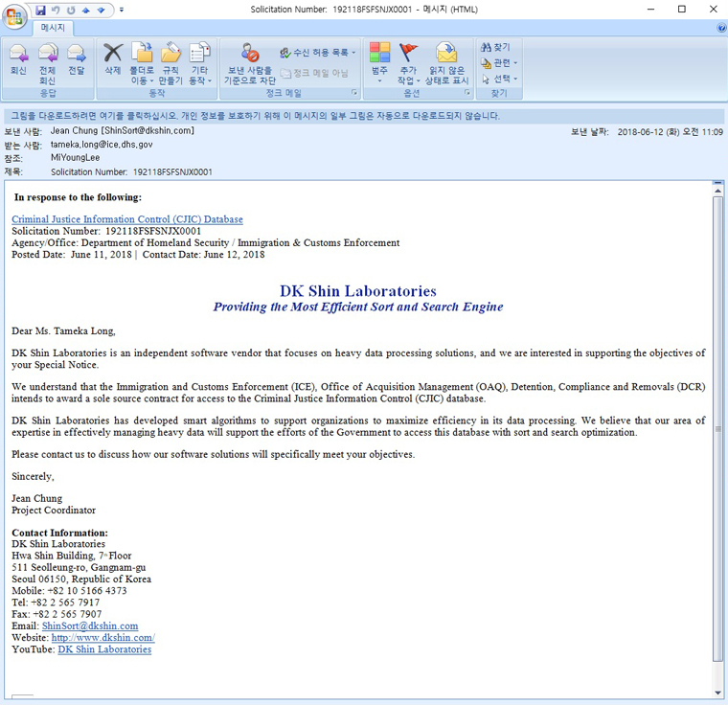Reply to all with 전체 회신
Image resolution: width=728 pixels, height=705 pixels.
point(47,63)
